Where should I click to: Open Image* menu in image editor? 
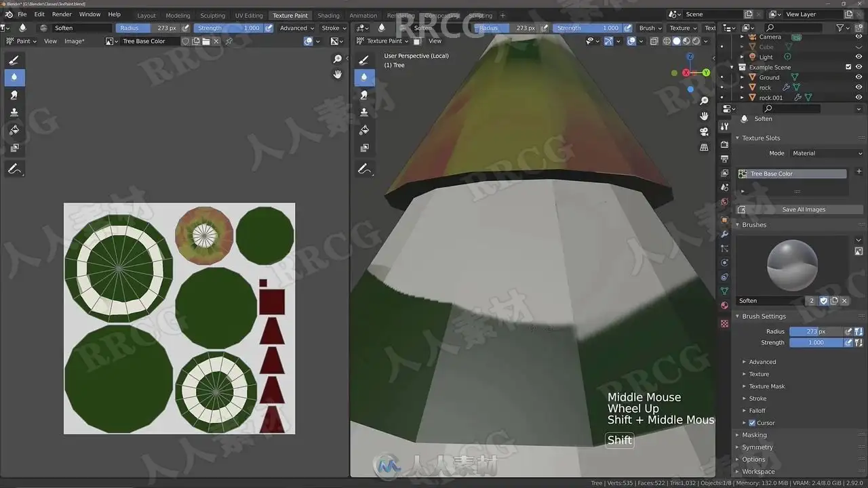[x=75, y=41]
